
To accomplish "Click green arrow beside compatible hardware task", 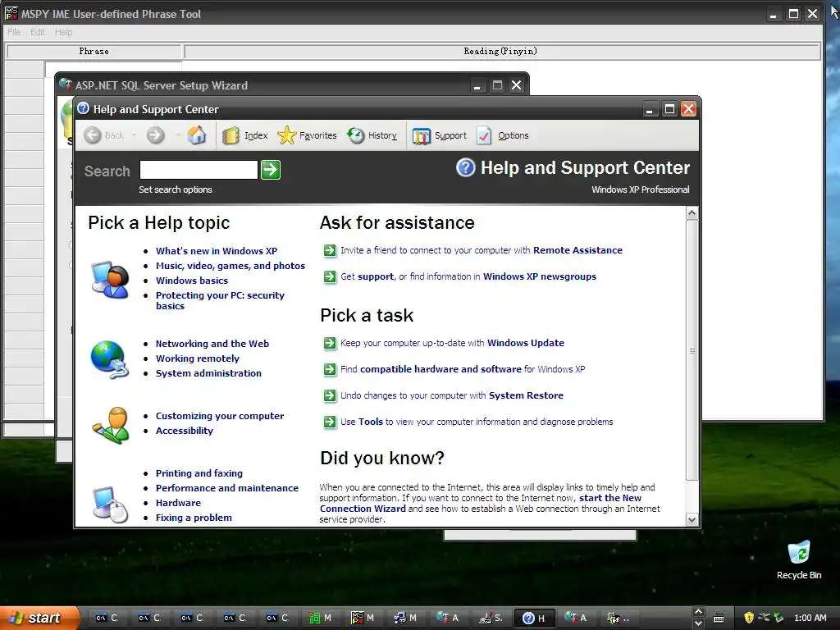I will 330,369.
